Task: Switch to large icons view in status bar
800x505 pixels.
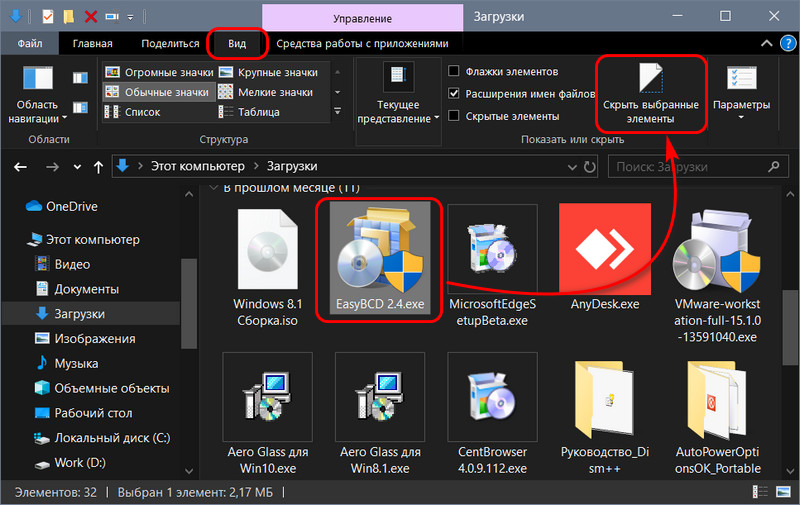Action: pos(783,492)
